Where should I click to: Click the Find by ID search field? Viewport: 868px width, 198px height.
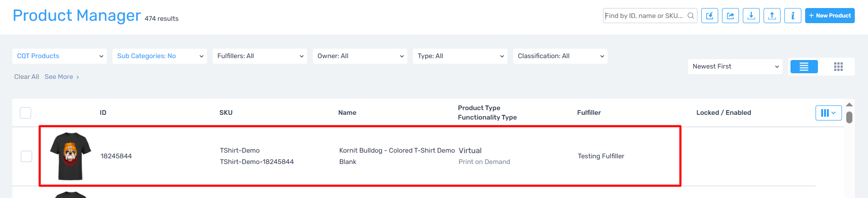[x=644, y=16]
